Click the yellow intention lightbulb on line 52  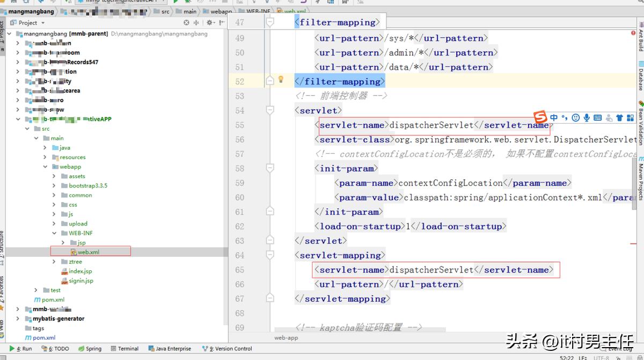(x=280, y=80)
